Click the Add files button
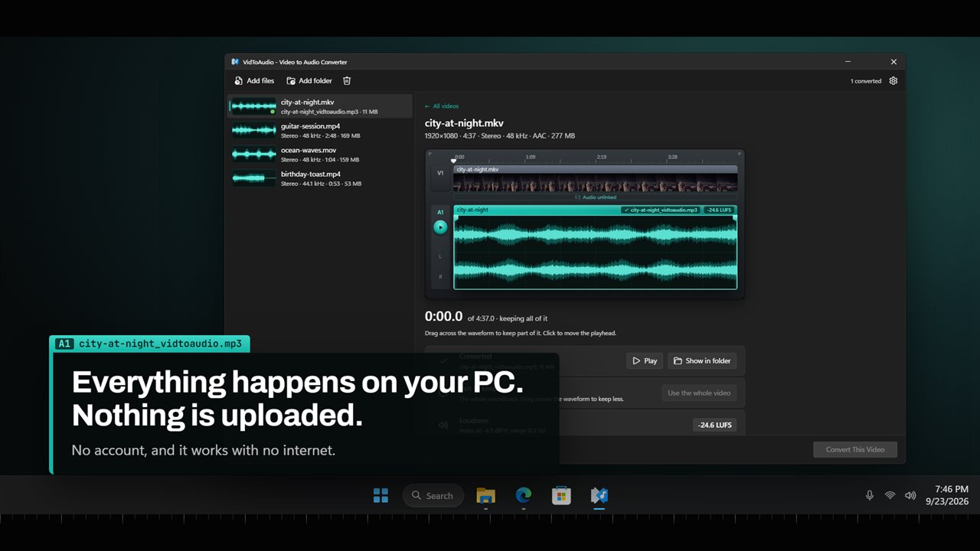The width and height of the screenshot is (980, 551). click(254, 80)
